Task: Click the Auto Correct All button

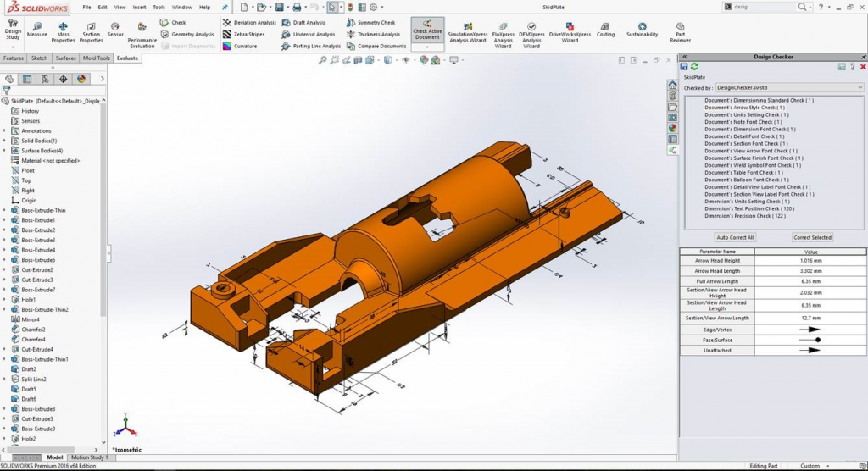Action: click(x=734, y=237)
